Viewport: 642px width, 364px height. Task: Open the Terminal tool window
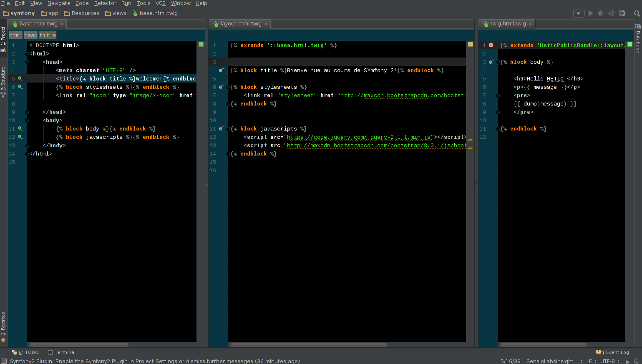[62, 352]
